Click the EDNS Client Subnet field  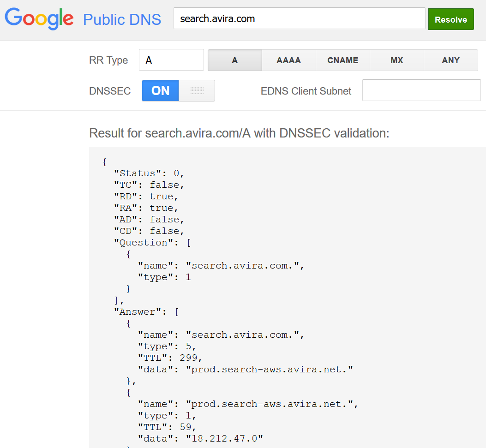click(x=421, y=90)
